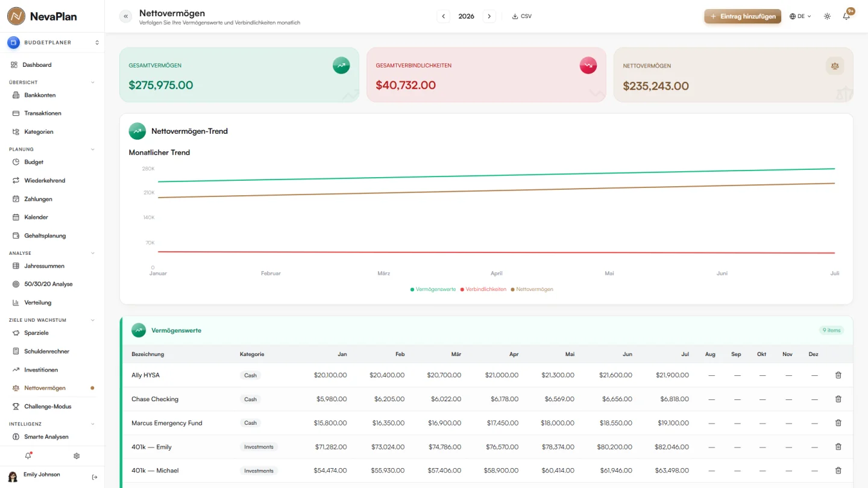
Task: Click the Investitionen trend icon
Action: (16, 369)
